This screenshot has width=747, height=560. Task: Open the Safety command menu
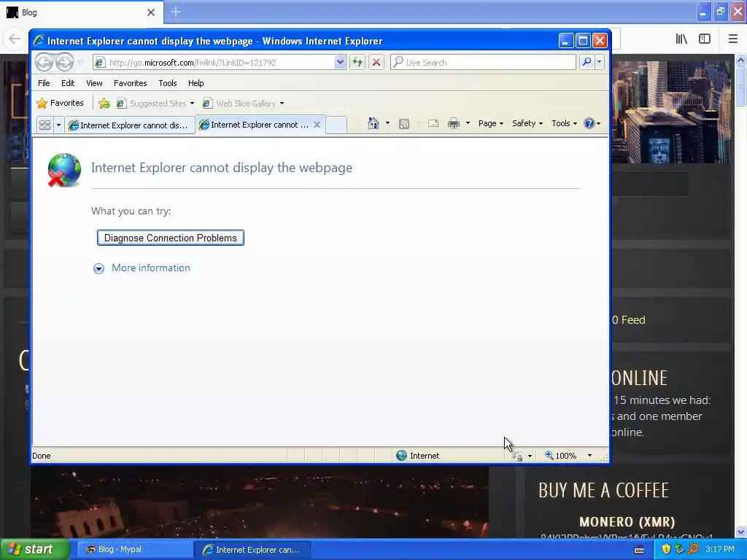click(527, 123)
